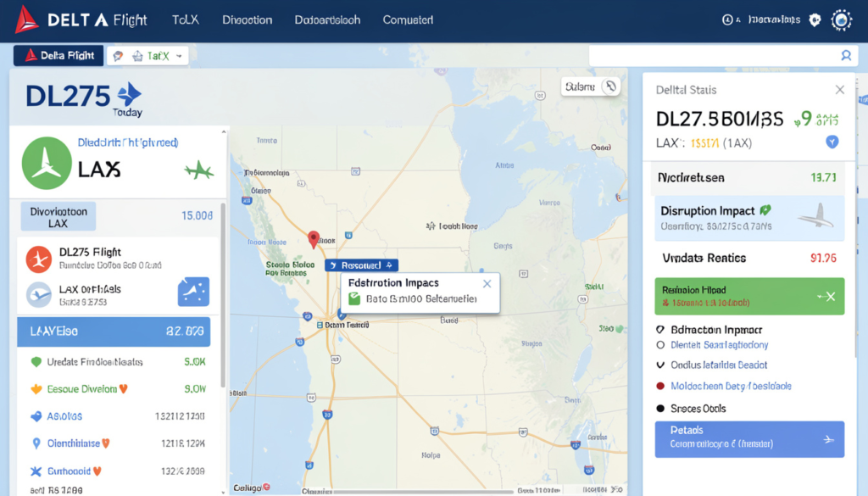Click the blue star icon by Gunhooid

coord(36,471)
